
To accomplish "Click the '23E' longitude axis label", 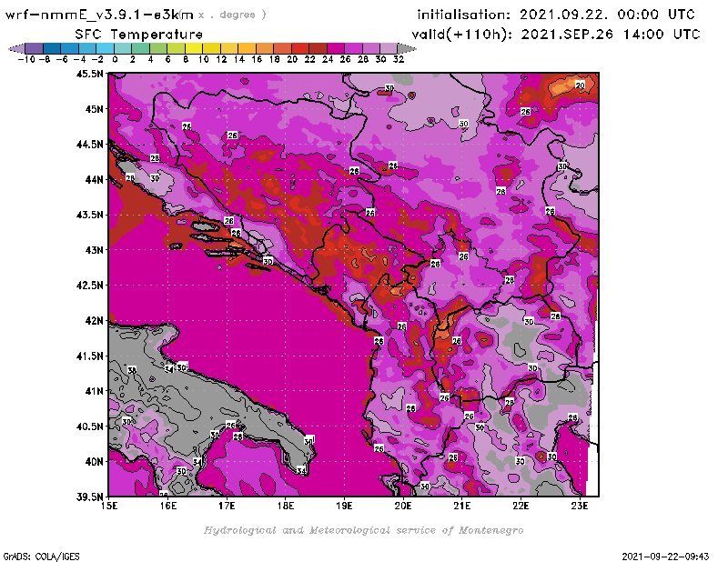I will [580, 506].
